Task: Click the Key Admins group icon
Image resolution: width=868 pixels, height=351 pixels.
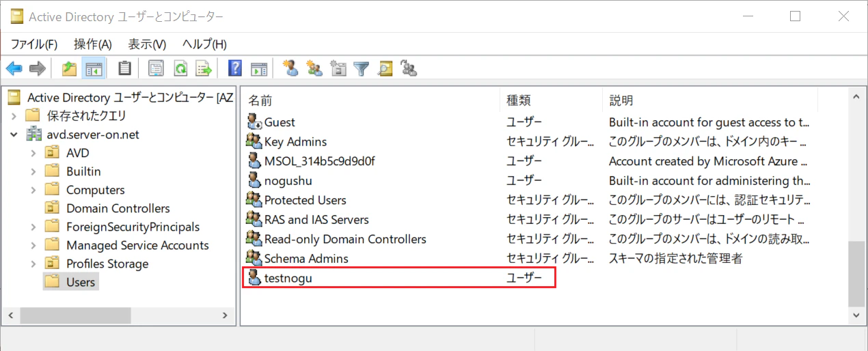Action: 254,141
